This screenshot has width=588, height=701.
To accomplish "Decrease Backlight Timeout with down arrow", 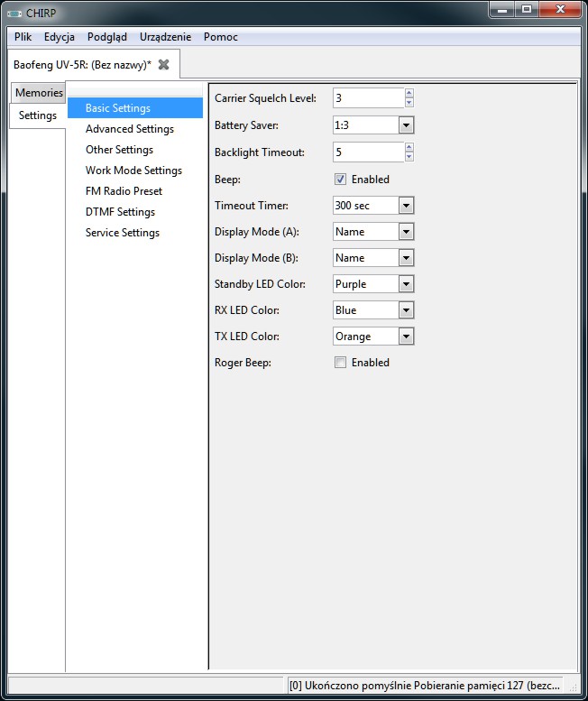I will coord(409,157).
